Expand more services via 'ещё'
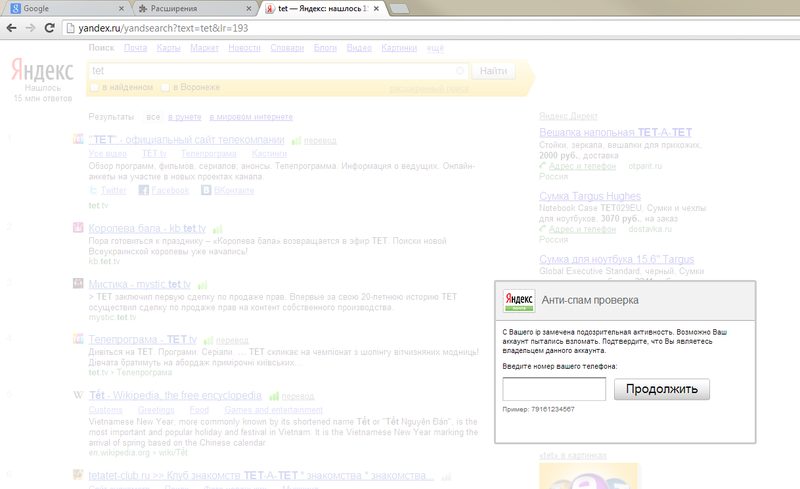Screen dimensions: 800x489 435,48
